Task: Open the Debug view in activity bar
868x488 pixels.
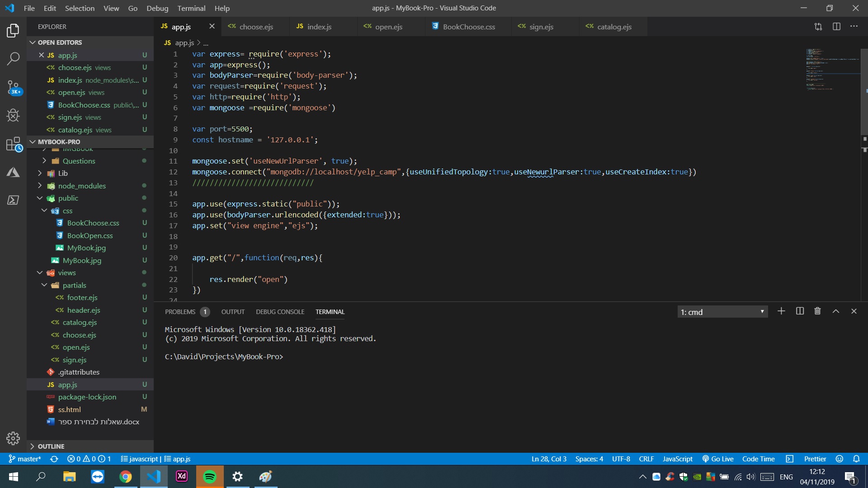Action: click(13, 116)
